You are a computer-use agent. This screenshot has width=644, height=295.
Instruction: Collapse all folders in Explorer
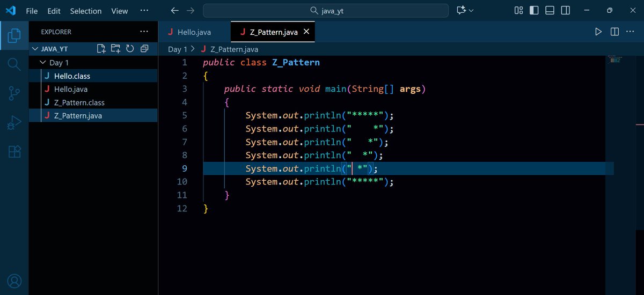click(x=144, y=49)
